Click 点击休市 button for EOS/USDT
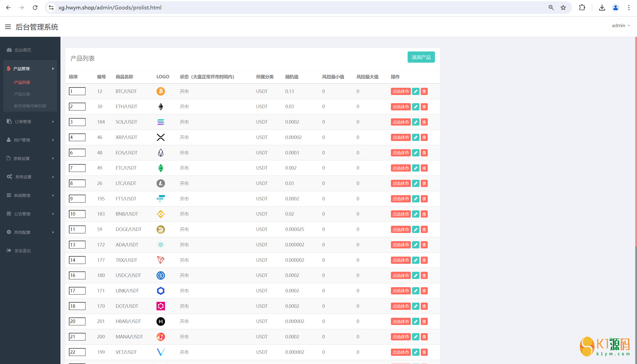This screenshot has width=637, height=364. coord(400,152)
